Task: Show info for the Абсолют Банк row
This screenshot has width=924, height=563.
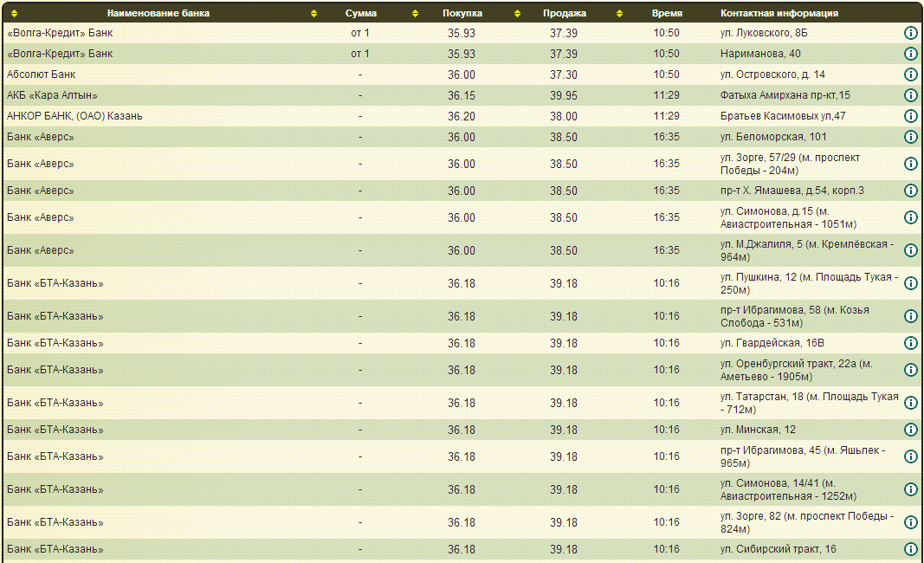Action: click(910, 74)
